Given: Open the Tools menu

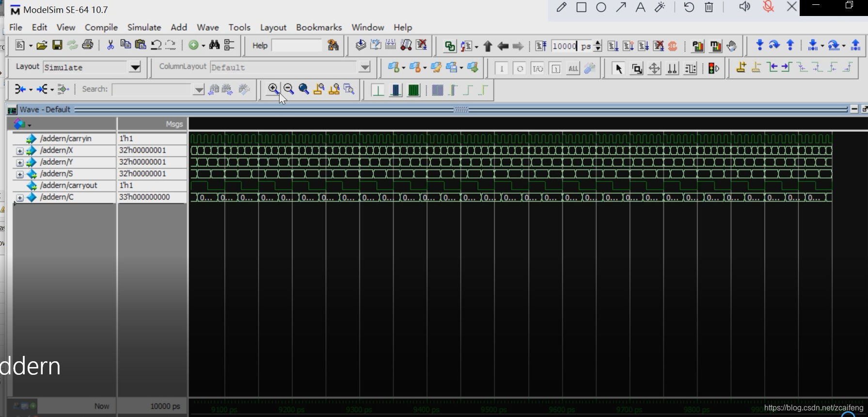Looking at the screenshot, I should pos(239,27).
